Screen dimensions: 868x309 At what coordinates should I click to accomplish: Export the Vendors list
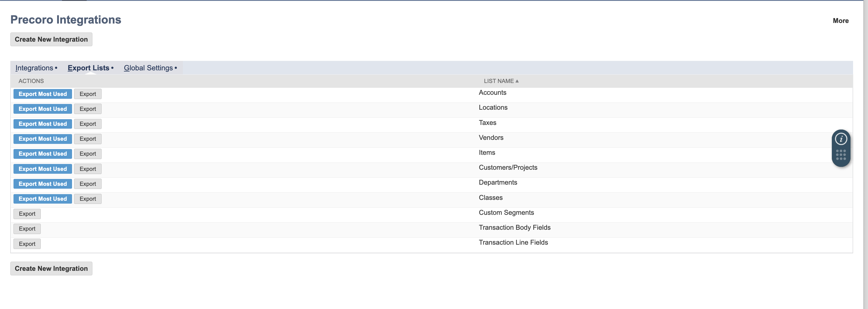click(88, 139)
